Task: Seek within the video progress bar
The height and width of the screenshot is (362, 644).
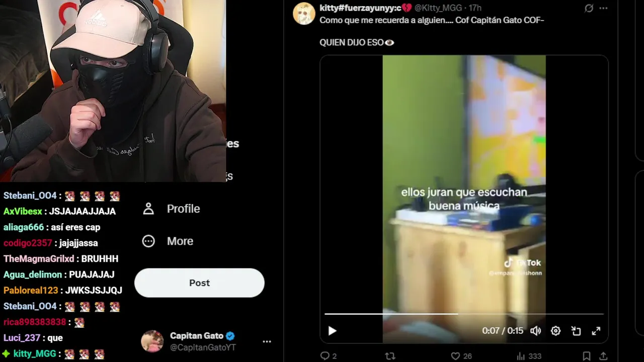Action: [464, 314]
